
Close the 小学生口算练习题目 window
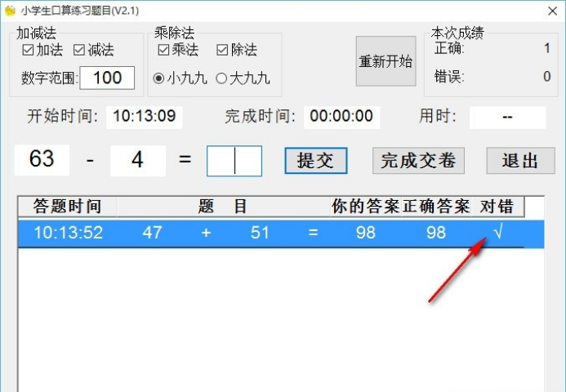pyautogui.click(x=552, y=11)
